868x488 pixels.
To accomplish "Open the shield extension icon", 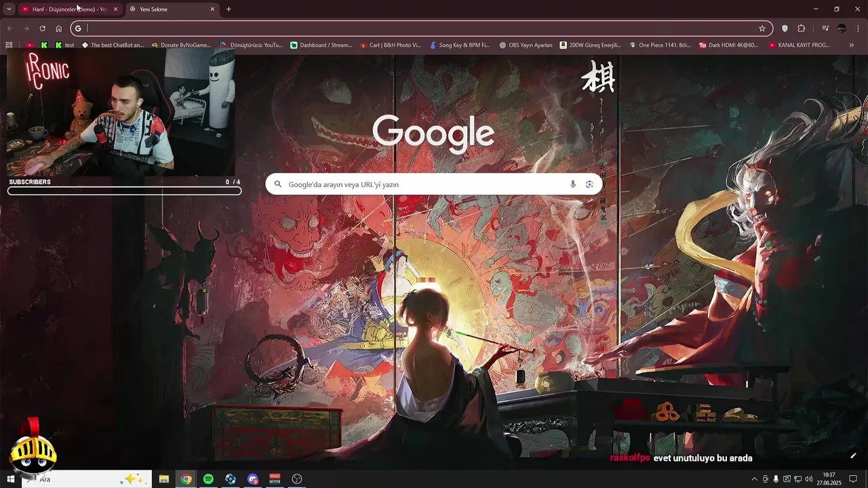I will pos(785,28).
